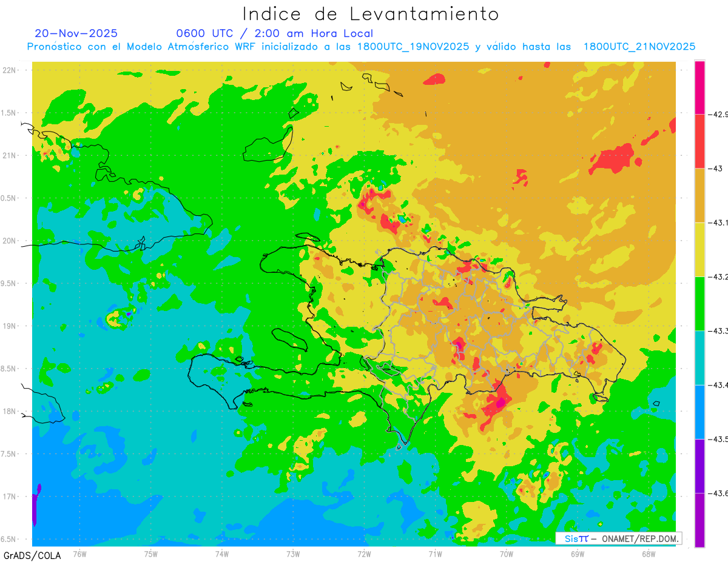The width and height of the screenshot is (728, 562).
Task: Pick the yellow legend swatch above -43.2
Action: click(699, 250)
